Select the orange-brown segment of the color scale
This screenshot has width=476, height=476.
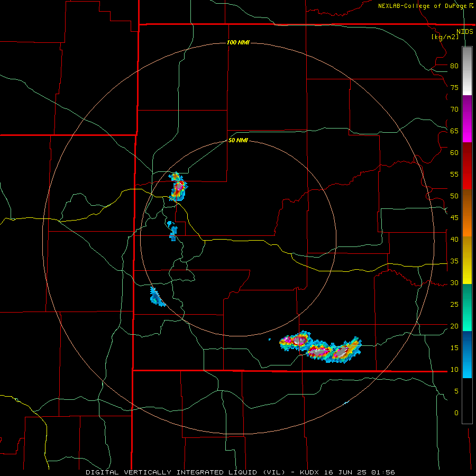click(x=467, y=213)
